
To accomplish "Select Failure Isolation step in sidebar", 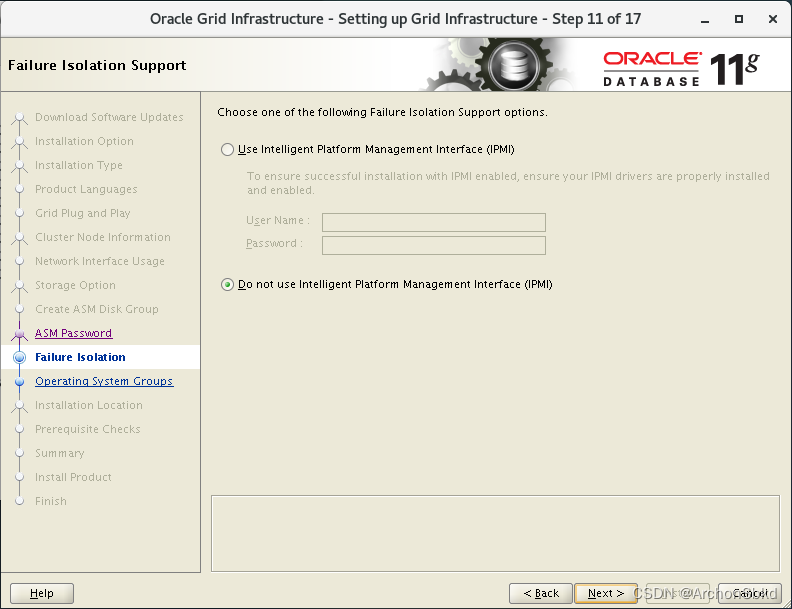I will [80, 357].
